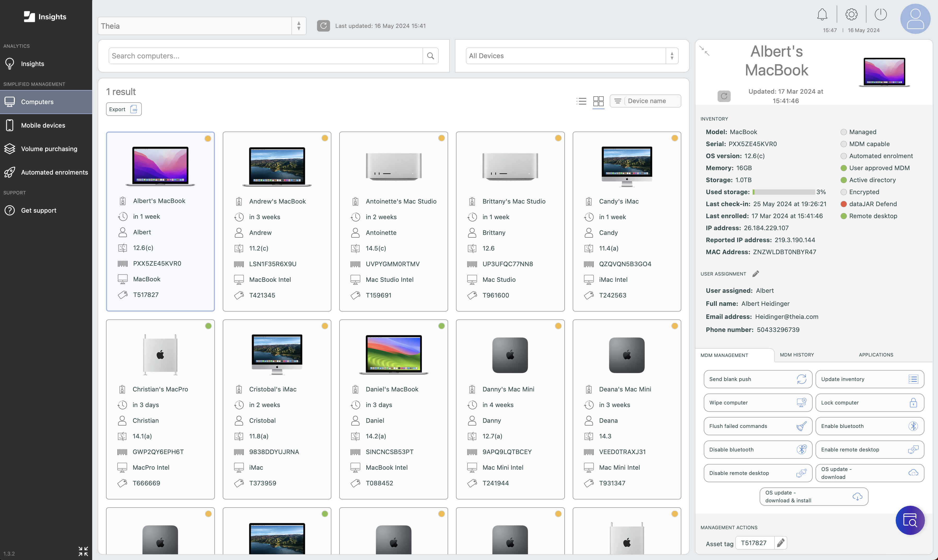The height and width of the screenshot is (560, 938).
Task: Open Mobile devices in sidebar
Action: (46, 125)
